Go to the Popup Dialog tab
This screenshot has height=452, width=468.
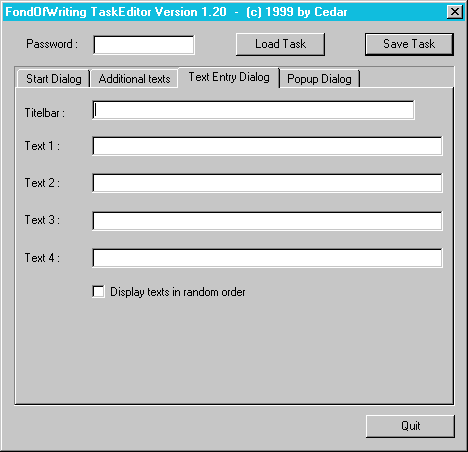click(320, 79)
